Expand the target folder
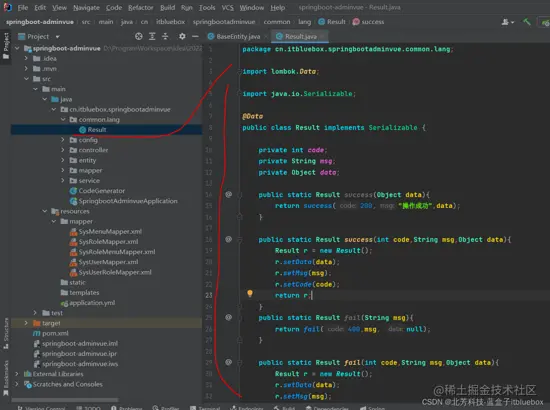This screenshot has height=410, width=550. point(26,323)
